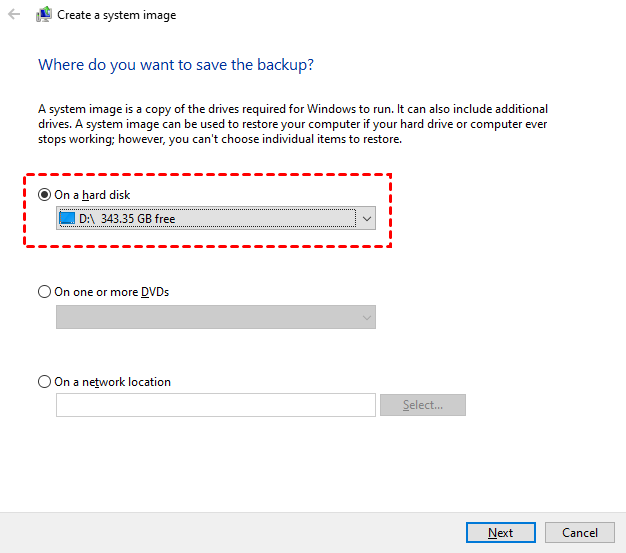Choose the 'On one or more DVDs' radio button
This screenshot has height=553, width=626.
(44, 292)
